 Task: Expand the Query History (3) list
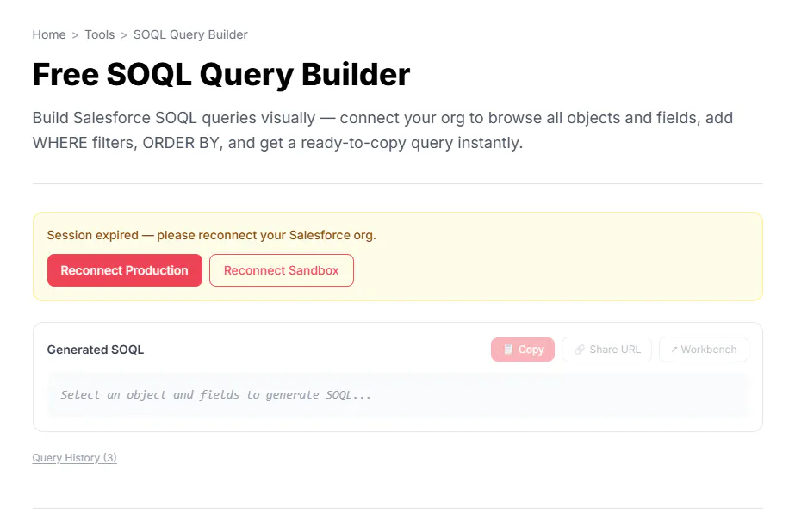[x=75, y=458]
